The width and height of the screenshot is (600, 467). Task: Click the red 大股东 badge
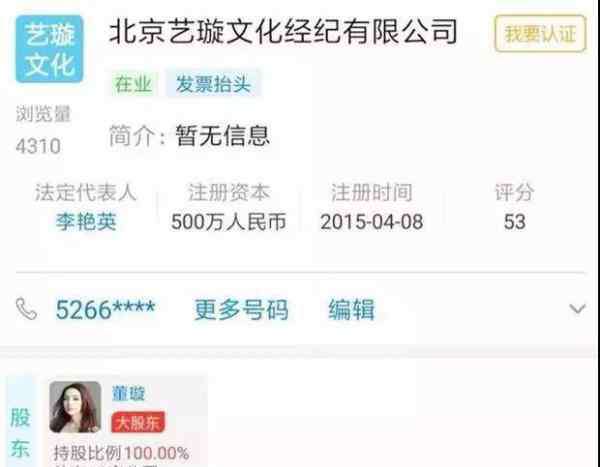(x=138, y=423)
